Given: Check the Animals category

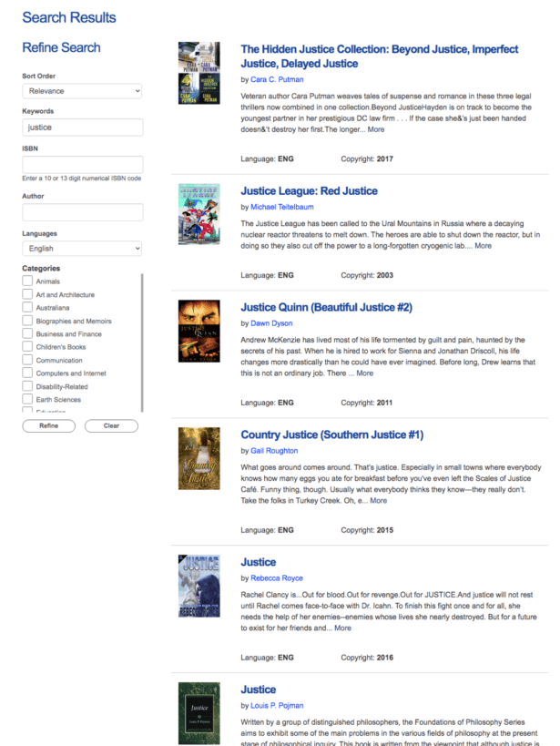Looking at the screenshot, I should [x=27, y=281].
